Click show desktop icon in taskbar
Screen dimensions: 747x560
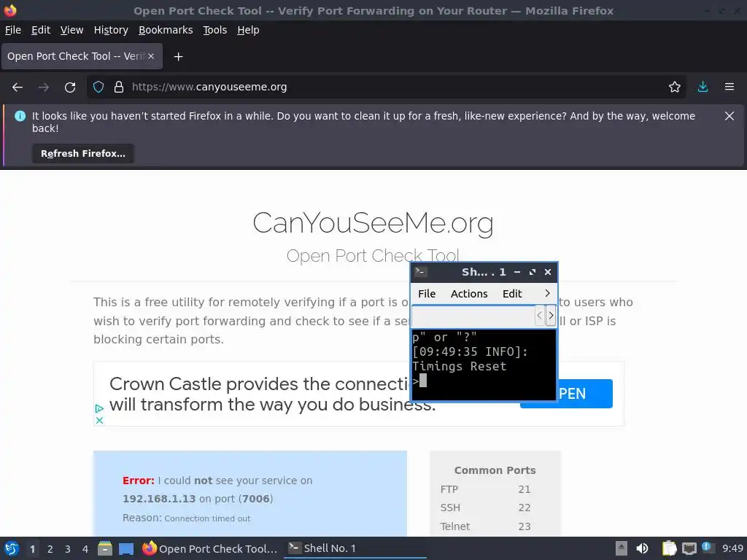point(125,549)
